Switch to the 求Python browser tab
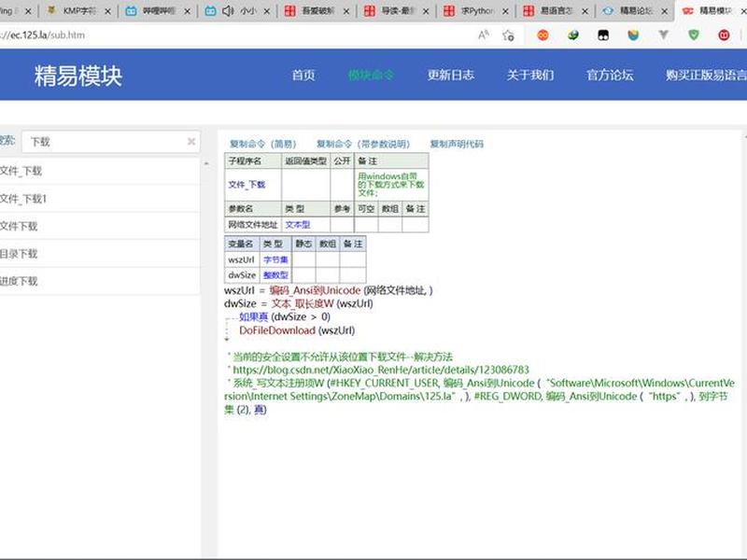The image size is (747, 560). pos(474,11)
